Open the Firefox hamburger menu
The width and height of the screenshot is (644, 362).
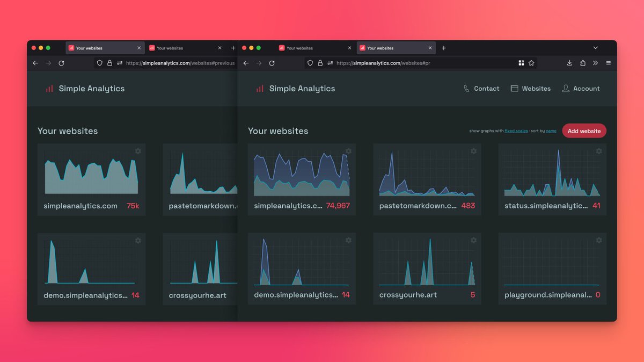point(608,63)
